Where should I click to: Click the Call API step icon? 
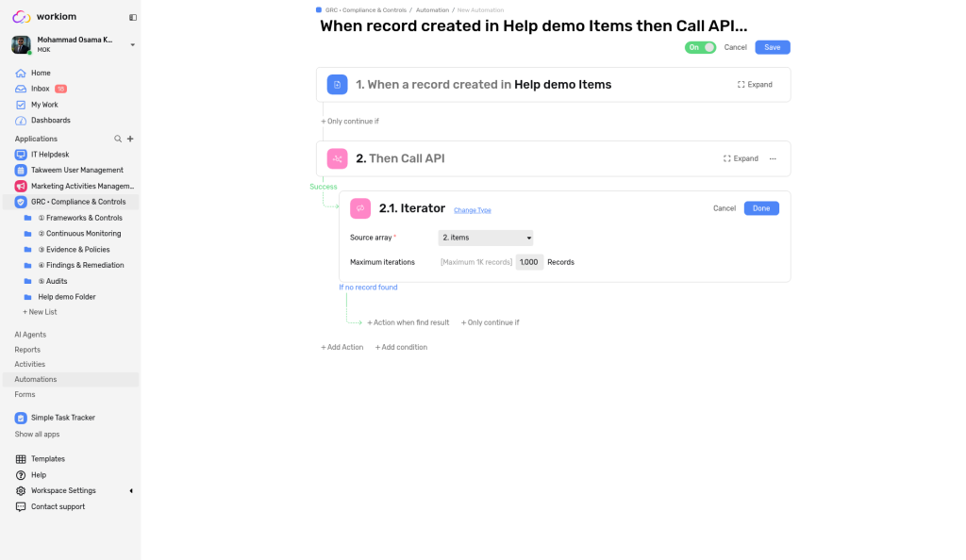tap(337, 158)
